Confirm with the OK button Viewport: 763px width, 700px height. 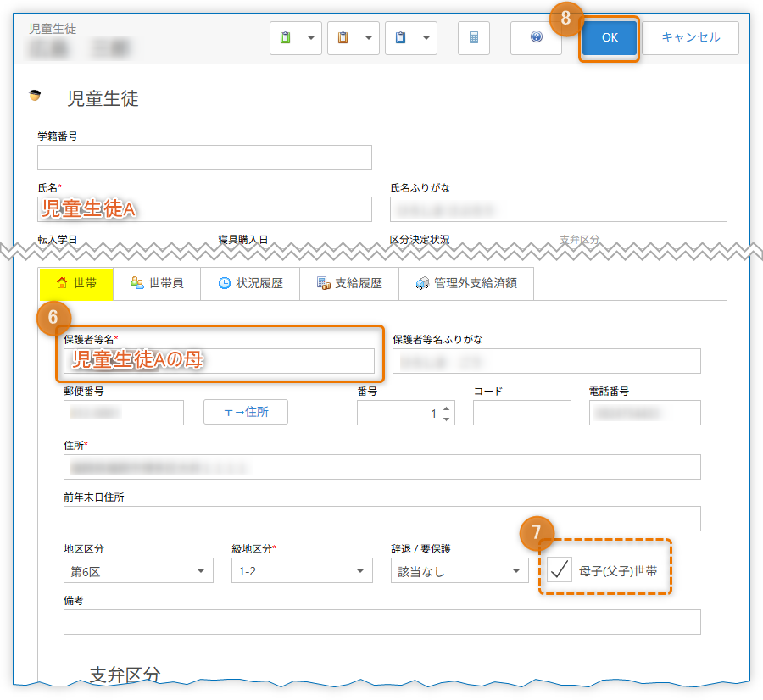(x=610, y=38)
